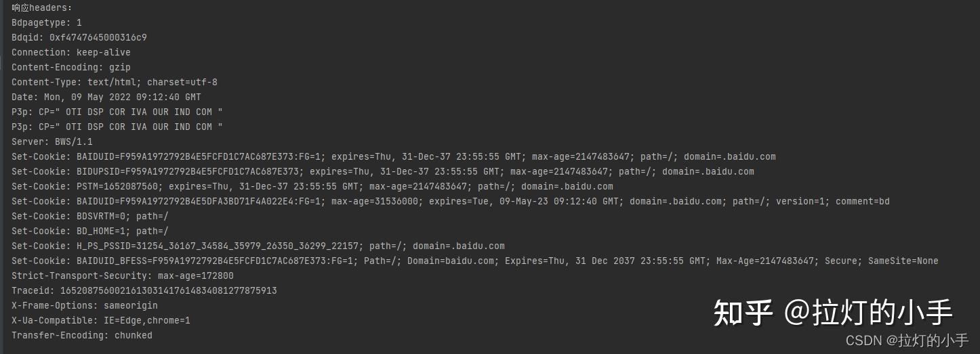The height and width of the screenshot is (354, 980).
Task: Click the Traceid value line
Action: pos(144,291)
